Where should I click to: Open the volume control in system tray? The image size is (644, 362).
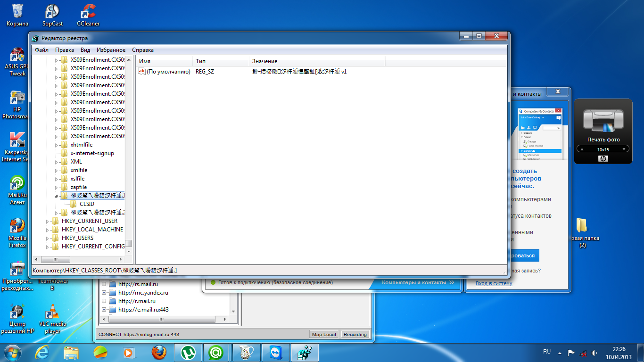click(x=594, y=352)
